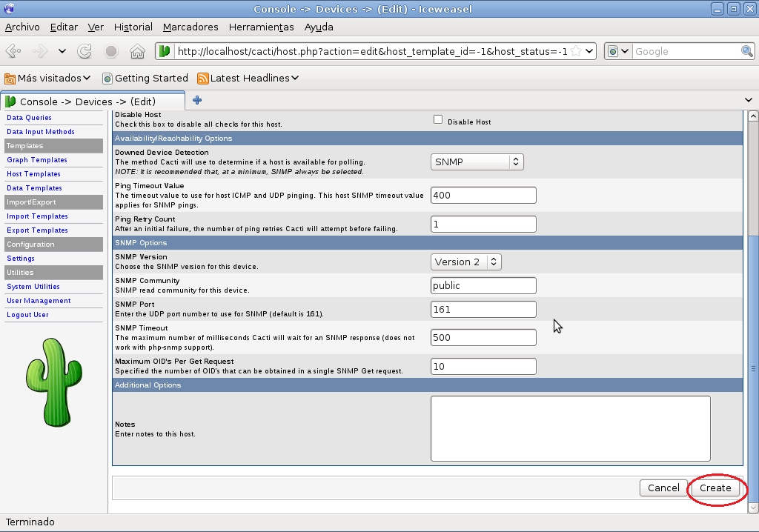
Task: Click the Logout User link
Action: [x=27, y=314]
